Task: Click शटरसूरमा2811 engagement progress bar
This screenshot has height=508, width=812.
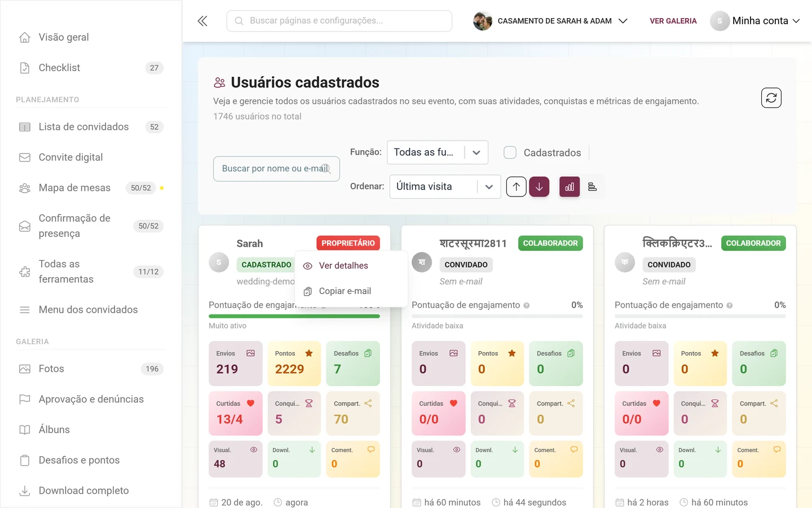Action: pos(497,317)
